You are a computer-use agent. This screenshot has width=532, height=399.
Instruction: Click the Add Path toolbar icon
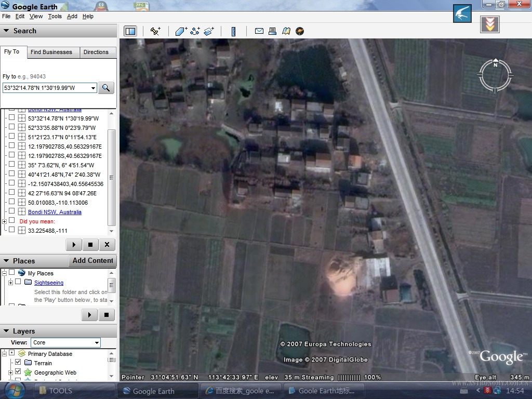pos(195,31)
